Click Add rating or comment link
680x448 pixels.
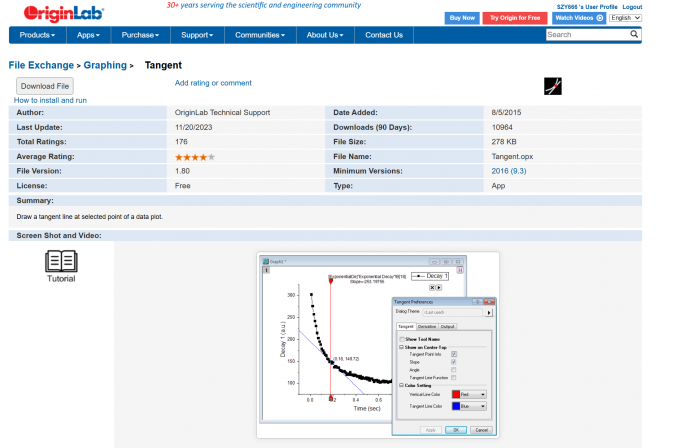(213, 83)
